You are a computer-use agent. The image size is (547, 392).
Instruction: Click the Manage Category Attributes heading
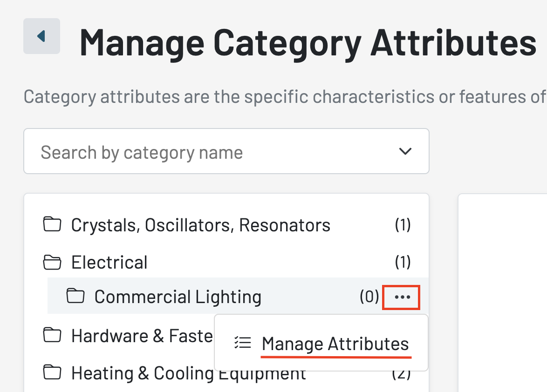click(x=308, y=43)
